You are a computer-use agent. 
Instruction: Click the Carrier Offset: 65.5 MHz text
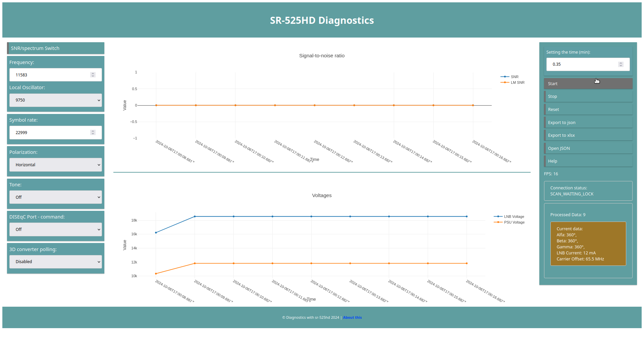[580, 259]
